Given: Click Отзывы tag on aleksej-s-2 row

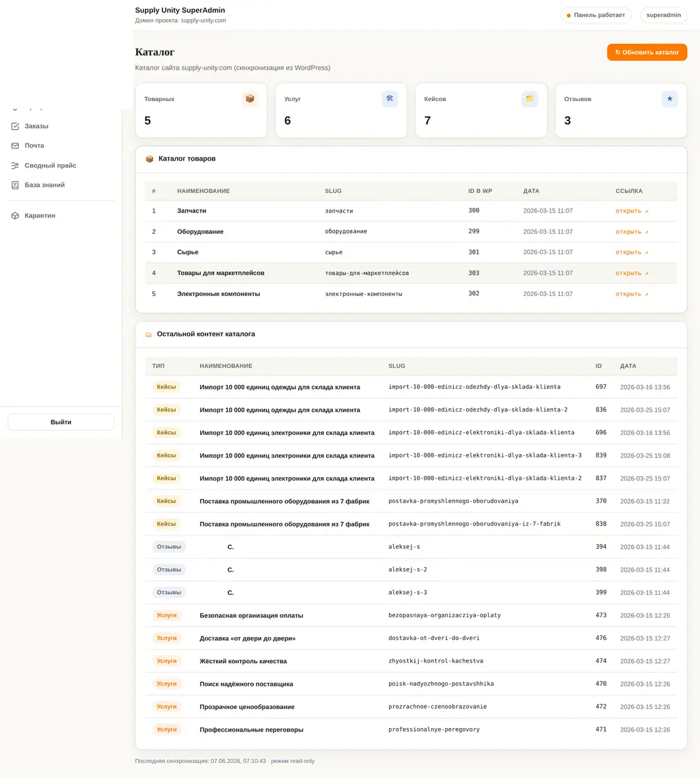Looking at the screenshot, I should pos(169,569).
